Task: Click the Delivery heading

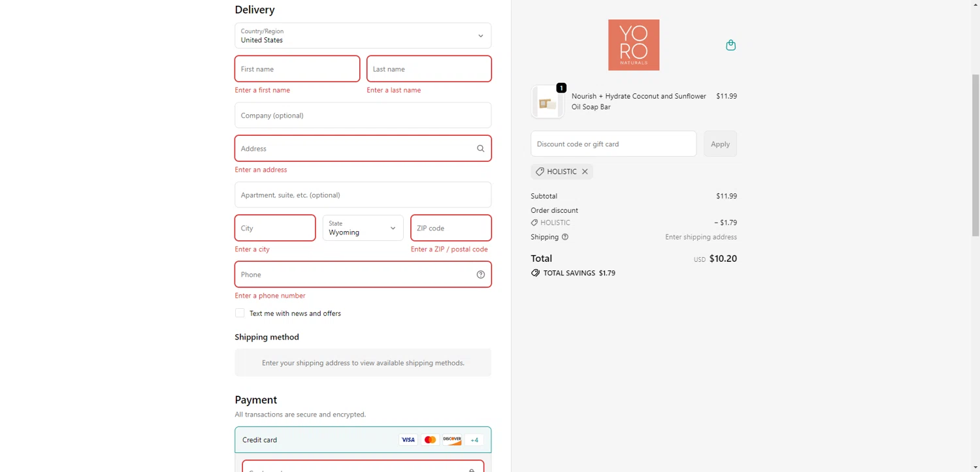Action: pos(255,10)
